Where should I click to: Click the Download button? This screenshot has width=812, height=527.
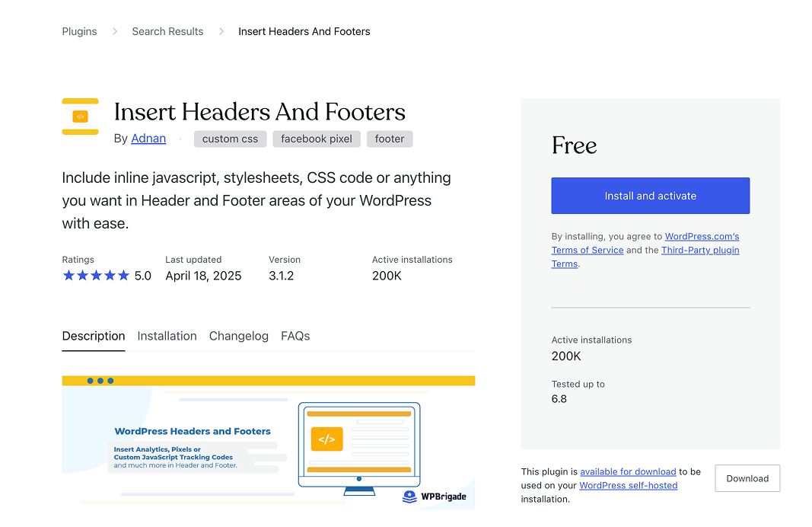coord(747,478)
